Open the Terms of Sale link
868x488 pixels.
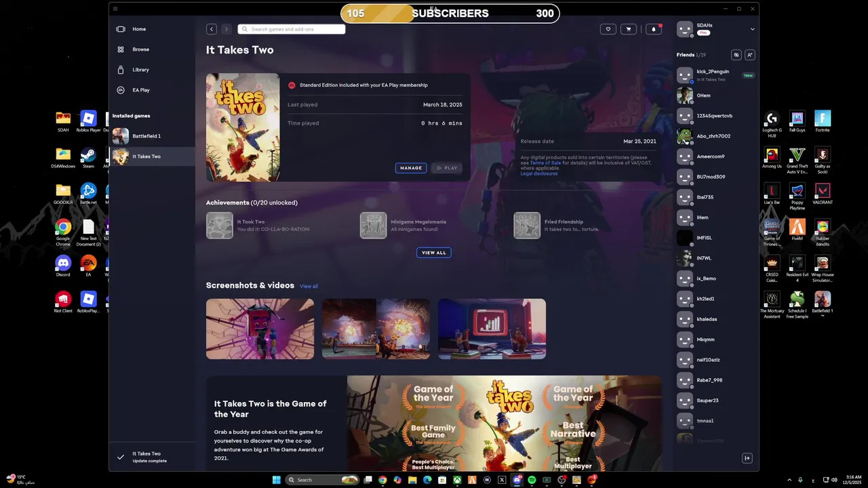pos(545,163)
